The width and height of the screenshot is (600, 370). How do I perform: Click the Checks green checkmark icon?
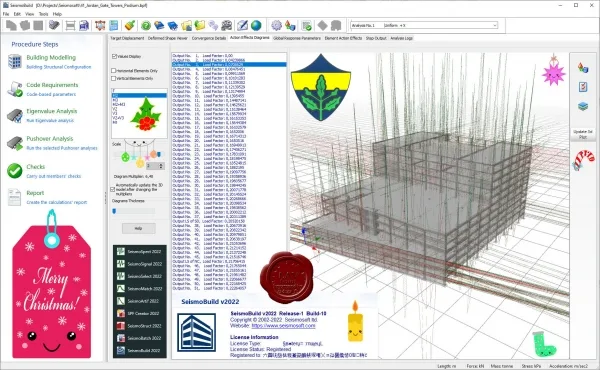click(15, 171)
